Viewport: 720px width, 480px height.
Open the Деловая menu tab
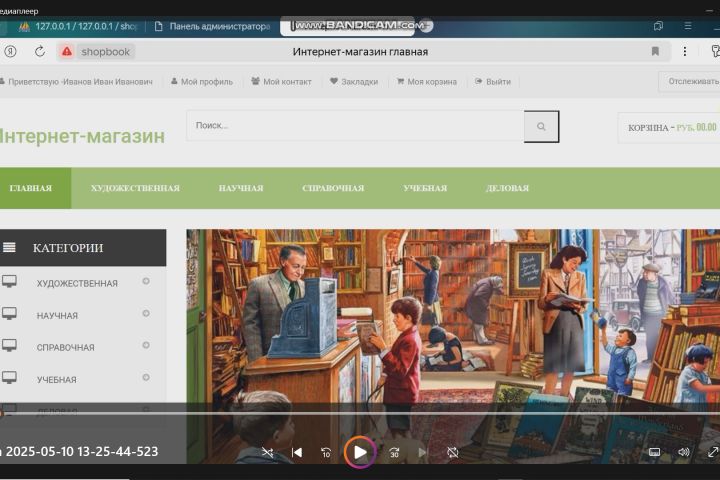click(x=507, y=188)
